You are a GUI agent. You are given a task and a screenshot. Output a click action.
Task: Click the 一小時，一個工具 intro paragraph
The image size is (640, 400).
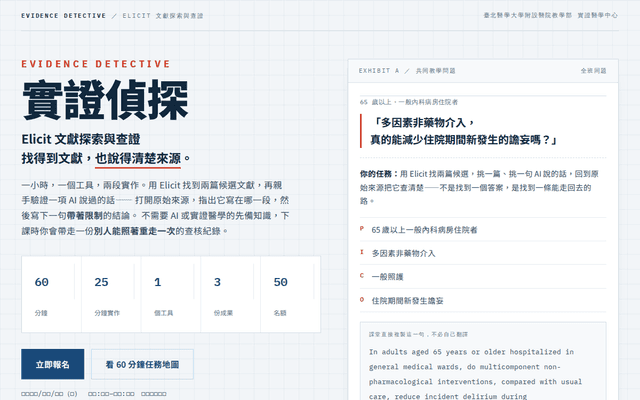coord(155,208)
